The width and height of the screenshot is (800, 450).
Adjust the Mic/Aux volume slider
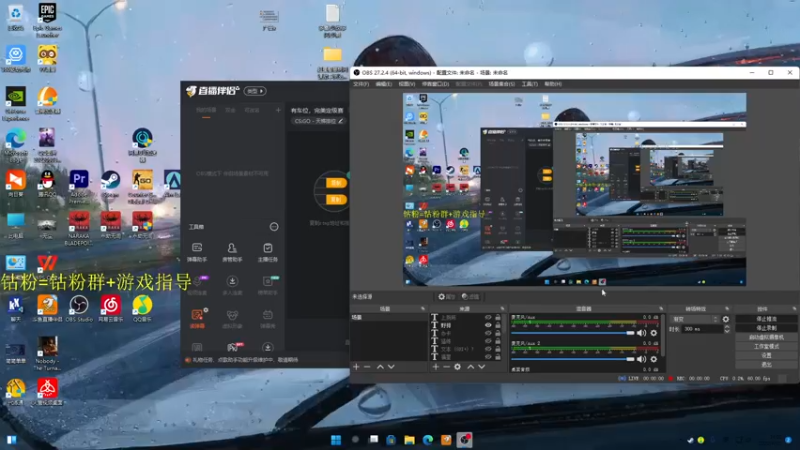[x=572, y=333]
